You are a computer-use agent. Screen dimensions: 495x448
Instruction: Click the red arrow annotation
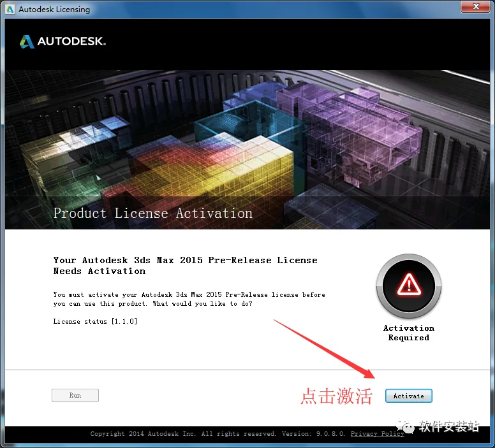point(324,349)
